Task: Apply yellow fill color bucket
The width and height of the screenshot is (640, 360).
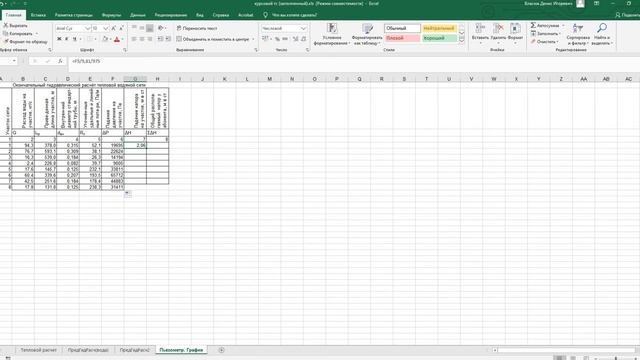Action: click(x=105, y=39)
